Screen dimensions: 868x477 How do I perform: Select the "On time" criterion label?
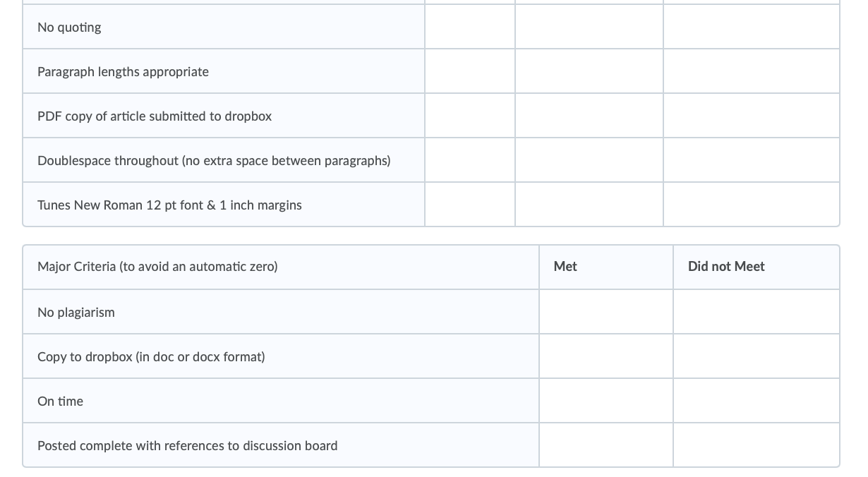pyautogui.click(x=60, y=401)
